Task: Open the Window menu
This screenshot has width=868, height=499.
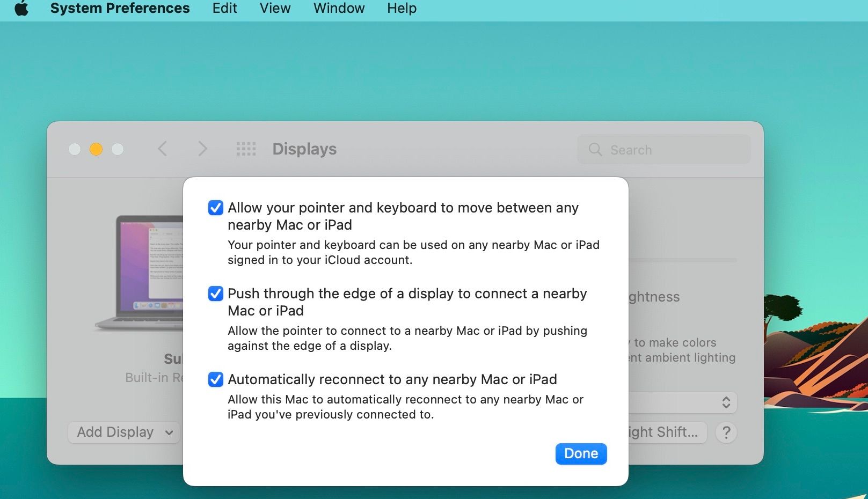Action: click(339, 9)
